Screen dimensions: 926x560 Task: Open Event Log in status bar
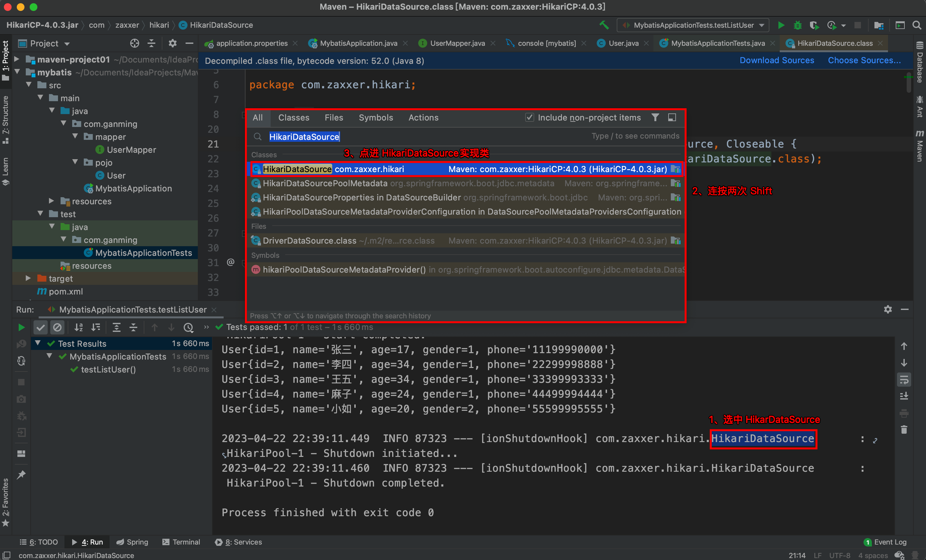click(885, 542)
